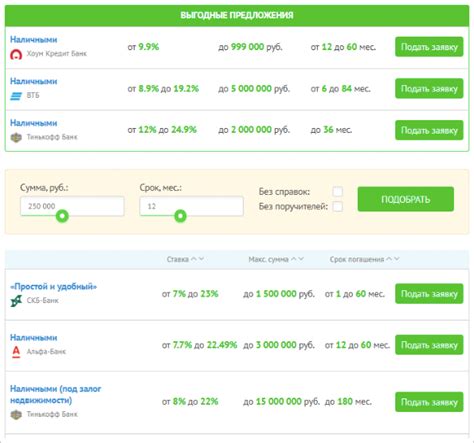
Task: Click term от 1 до 60 мес.
Action: (355, 294)
